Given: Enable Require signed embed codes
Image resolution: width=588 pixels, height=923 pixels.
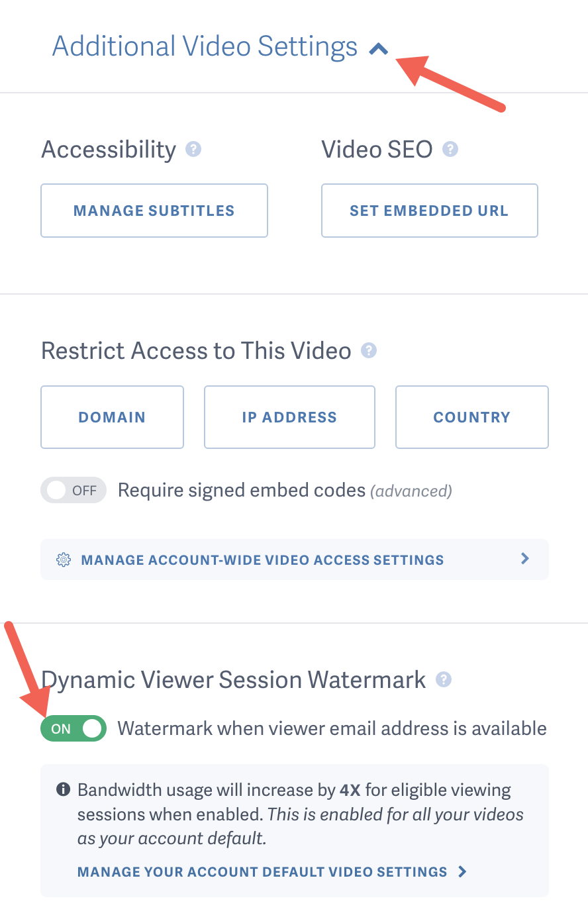Looking at the screenshot, I should pyautogui.click(x=73, y=490).
